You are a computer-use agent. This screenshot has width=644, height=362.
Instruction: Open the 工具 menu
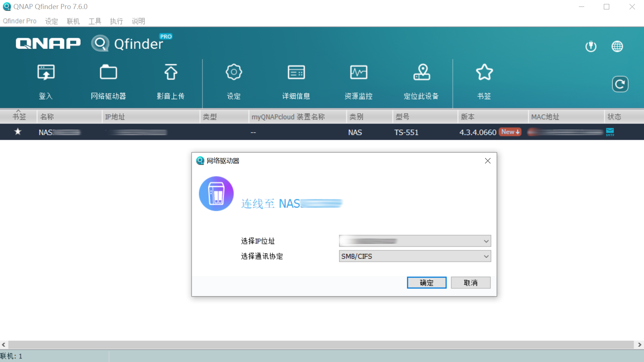pos(95,21)
